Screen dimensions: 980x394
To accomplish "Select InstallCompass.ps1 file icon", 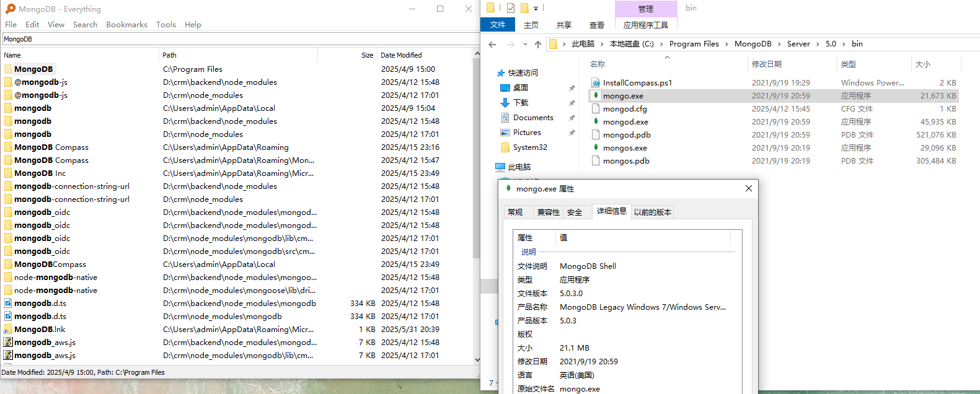I will (x=596, y=82).
